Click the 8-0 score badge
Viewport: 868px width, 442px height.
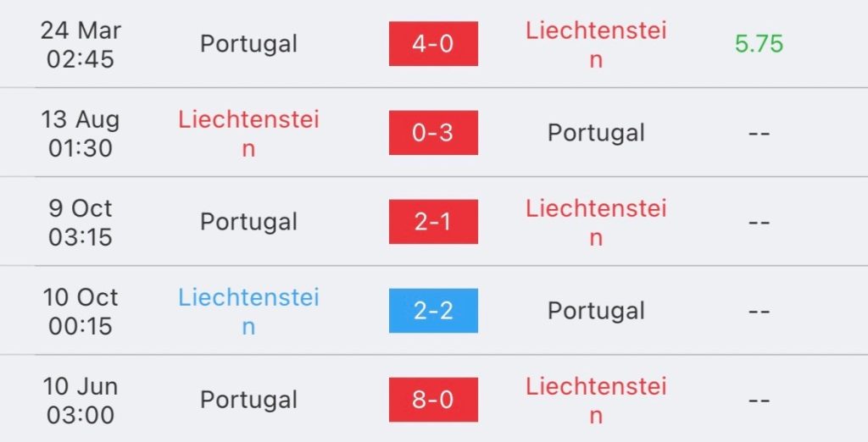coord(433,400)
